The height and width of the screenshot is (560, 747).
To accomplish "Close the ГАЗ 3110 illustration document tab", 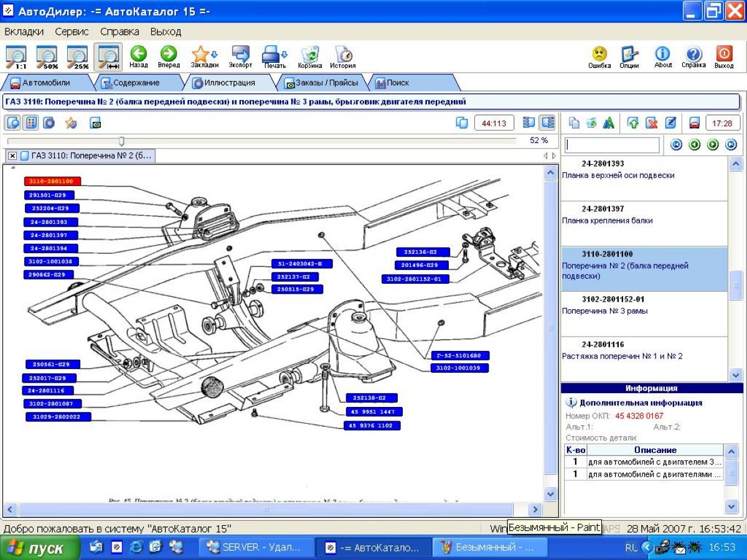I will (x=12, y=156).
